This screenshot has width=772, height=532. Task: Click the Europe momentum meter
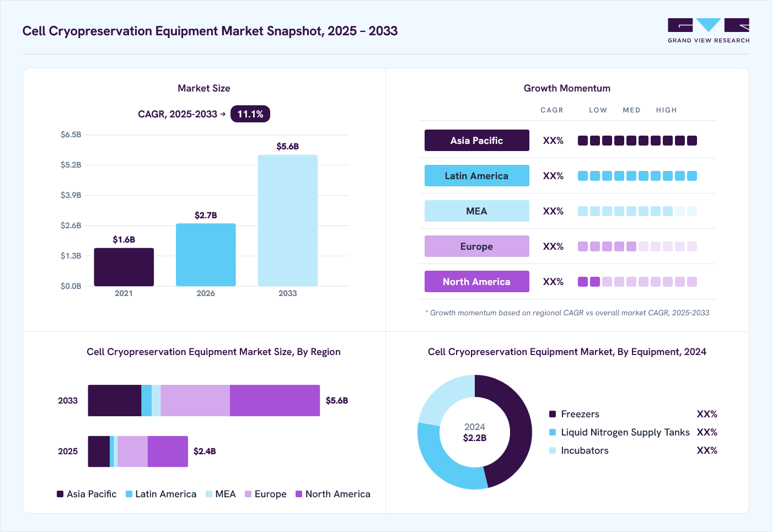(x=637, y=246)
